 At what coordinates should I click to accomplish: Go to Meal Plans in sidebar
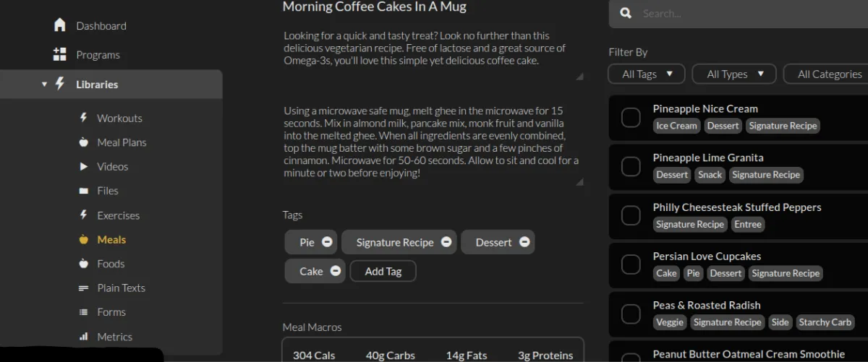pos(122,142)
